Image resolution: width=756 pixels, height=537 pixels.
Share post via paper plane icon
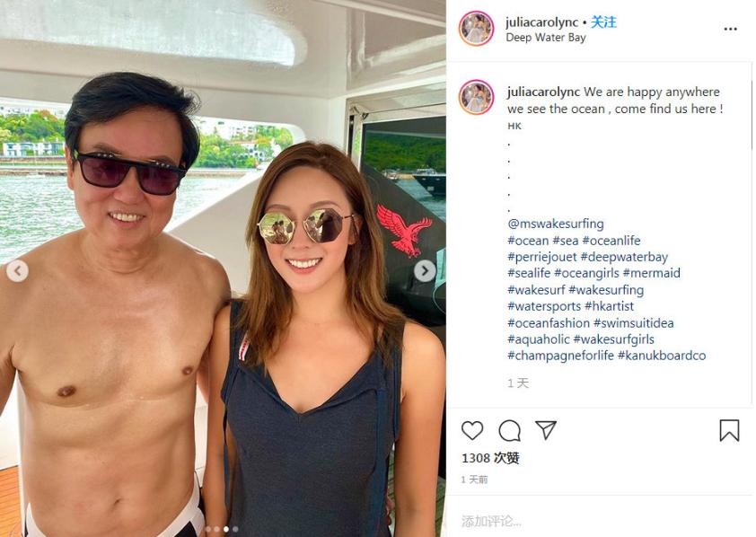(x=546, y=429)
